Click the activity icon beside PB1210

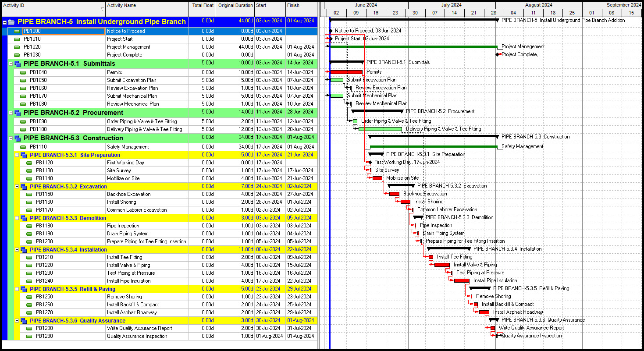tap(29, 258)
